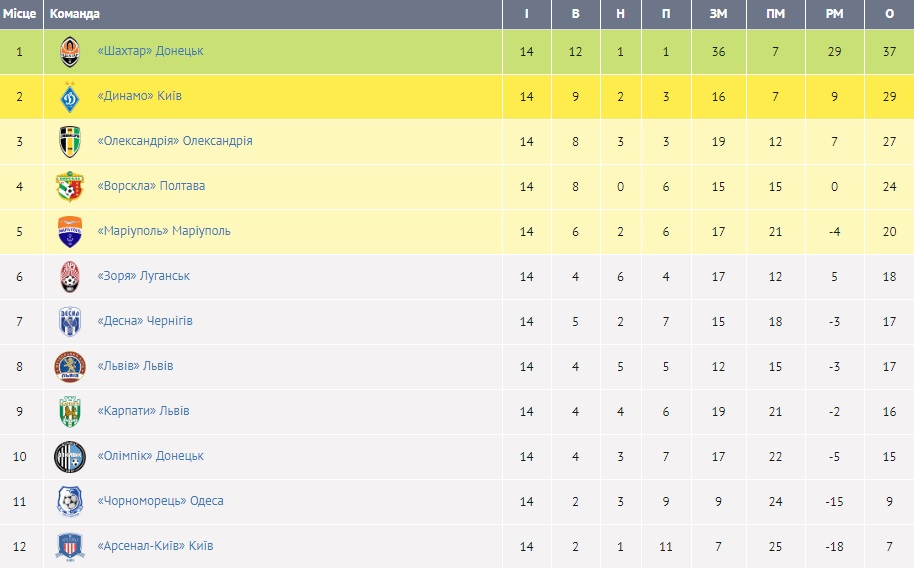Follow the «Карпати» Львів team link
The height and width of the screenshot is (568, 914).
(x=143, y=411)
